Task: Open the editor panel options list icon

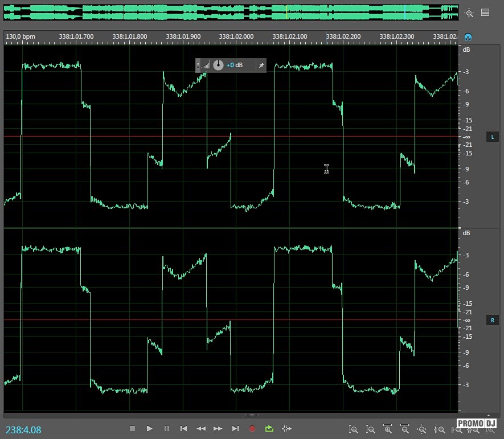Action: pos(485,13)
